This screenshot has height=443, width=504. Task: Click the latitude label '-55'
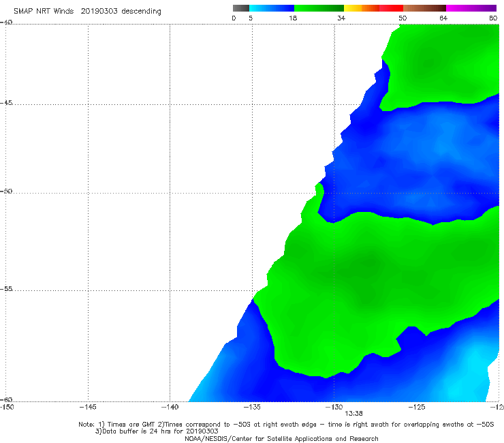tap(6, 288)
